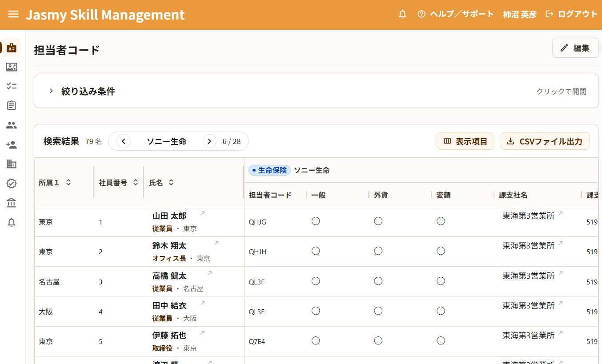Select the ID badge icon in sidebar
Viewport: 602px width, 364px height.
(12, 48)
